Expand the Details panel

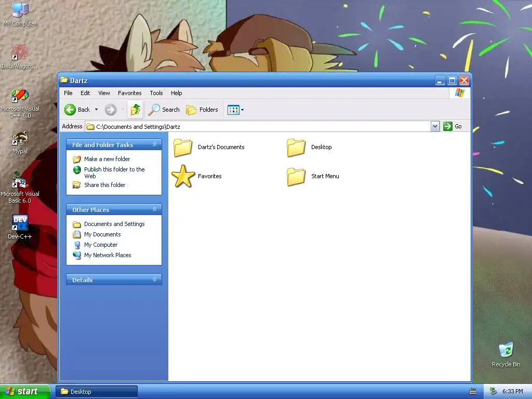pyautogui.click(x=154, y=280)
